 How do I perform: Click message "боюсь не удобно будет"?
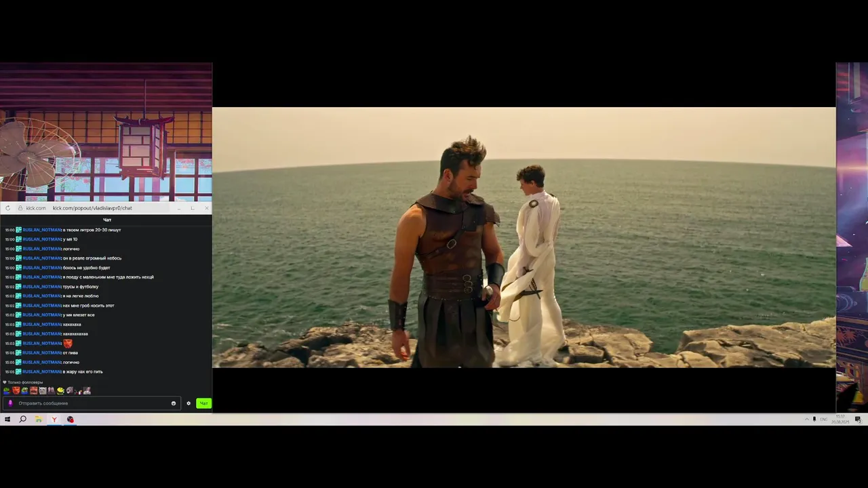(86, 268)
